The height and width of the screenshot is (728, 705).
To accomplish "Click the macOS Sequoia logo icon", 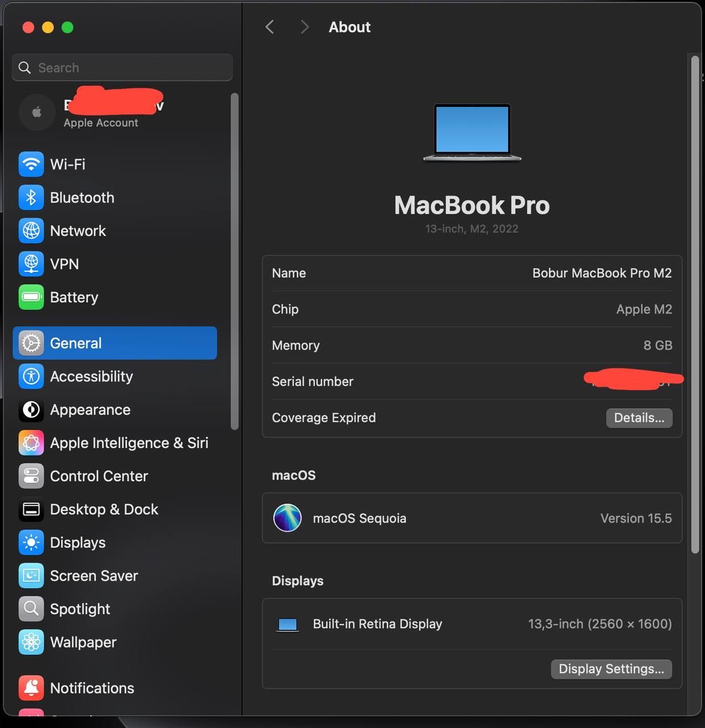I will [x=287, y=518].
